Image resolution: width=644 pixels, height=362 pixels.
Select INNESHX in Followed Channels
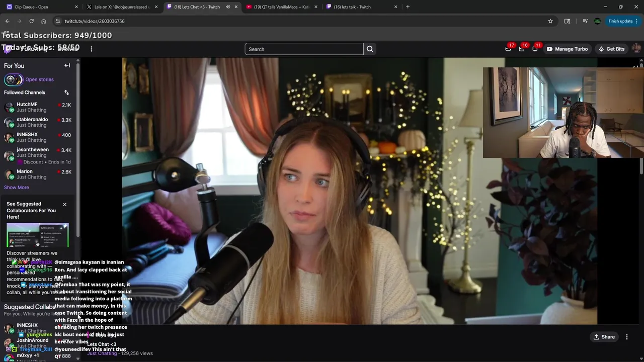pos(38,137)
